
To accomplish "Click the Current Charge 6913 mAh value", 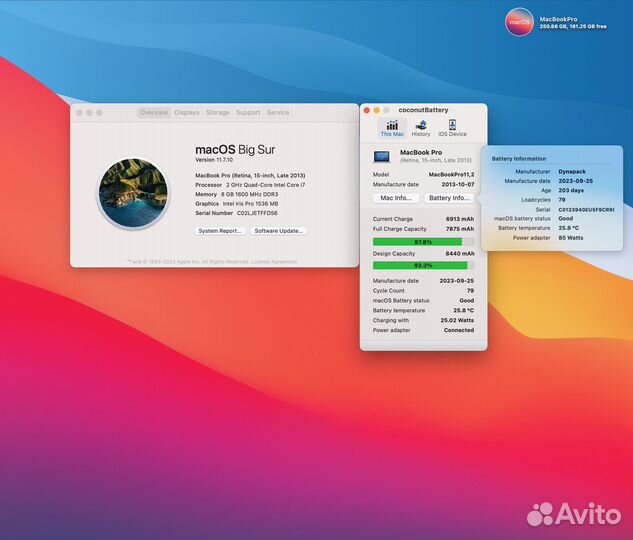I will pyautogui.click(x=460, y=219).
